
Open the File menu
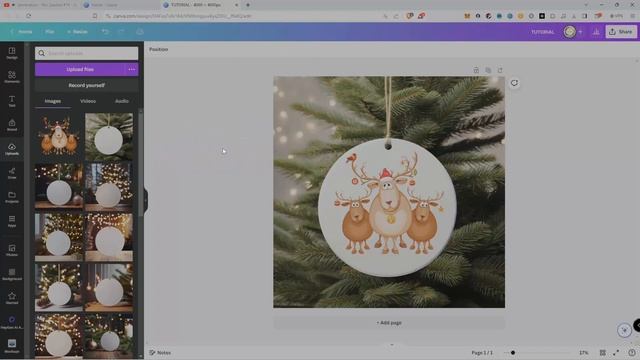[x=49, y=31]
